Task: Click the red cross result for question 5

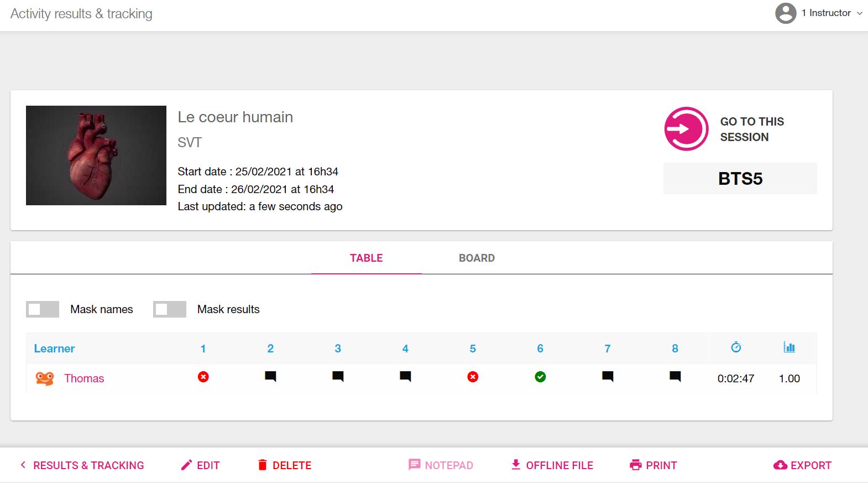Action: pyautogui.click(x=473, y=377)
